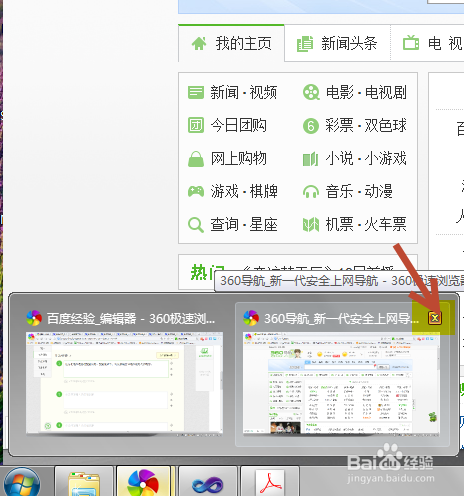Click the 百度经验_编辑器 preview title
Viewport: 464px width, 496px height.
click(x=131, y=319)
